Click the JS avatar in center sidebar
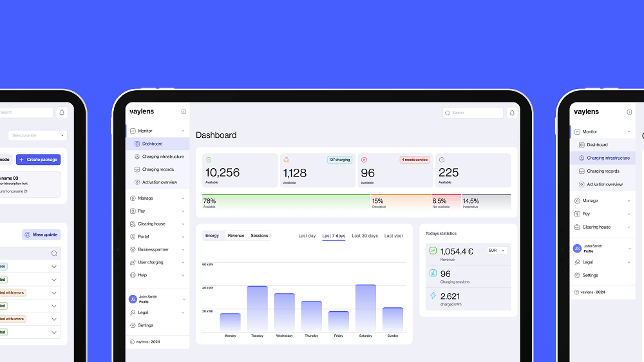The height and width of the screenshot is (362, 644). 133,299
